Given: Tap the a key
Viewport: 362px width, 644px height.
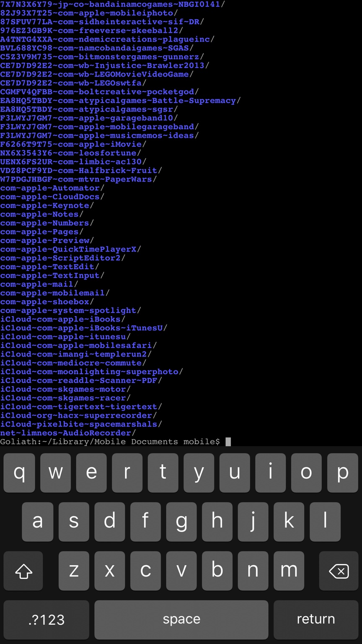Looking at the screenshot, I should (x=37, y=522).
